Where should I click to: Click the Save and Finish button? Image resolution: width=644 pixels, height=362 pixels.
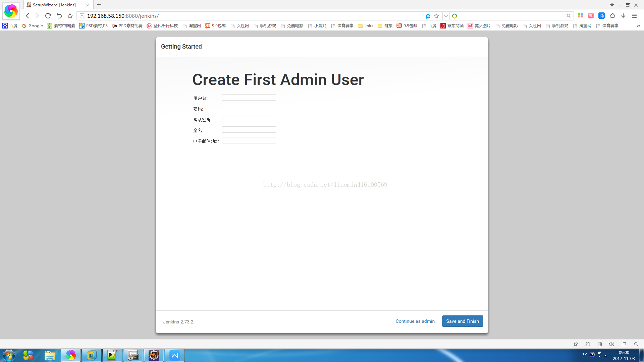[462, 321]
